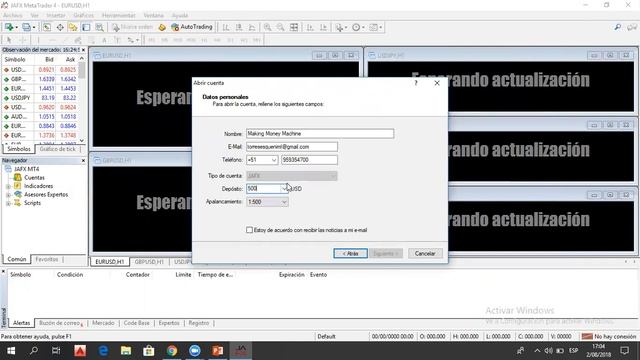Select the Fibonacci retracement drawing tool
The image size is (640, 360).
point(91,40)
